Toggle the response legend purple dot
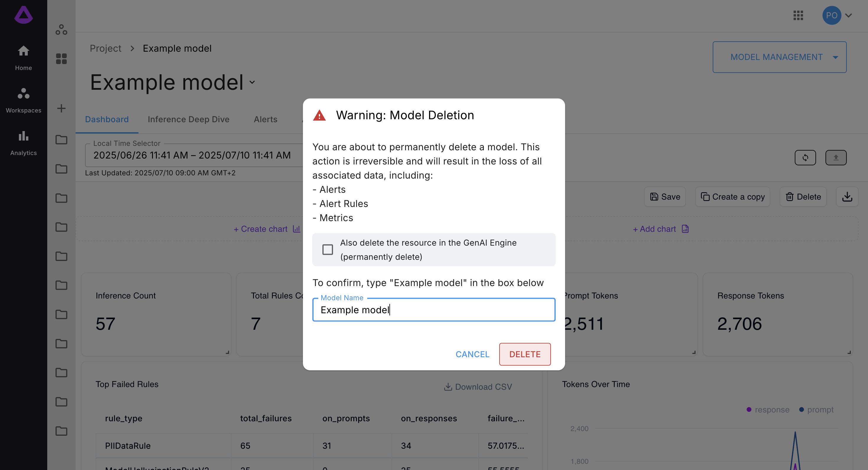Screen dimensions: 868x470 point(749,409)
